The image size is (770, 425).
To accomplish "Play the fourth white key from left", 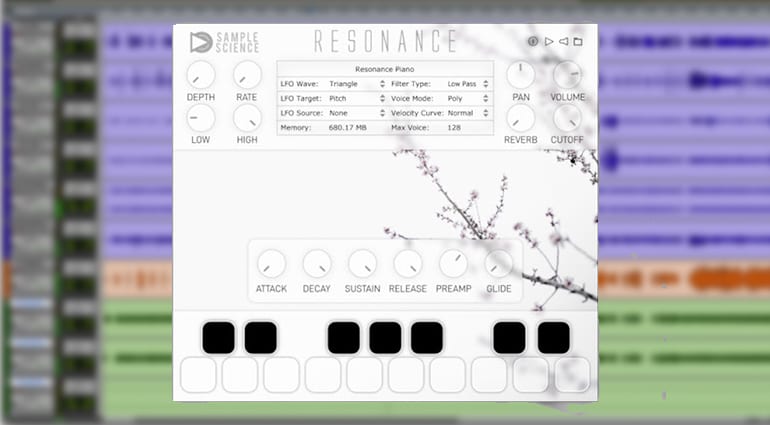I will [323, 375].
